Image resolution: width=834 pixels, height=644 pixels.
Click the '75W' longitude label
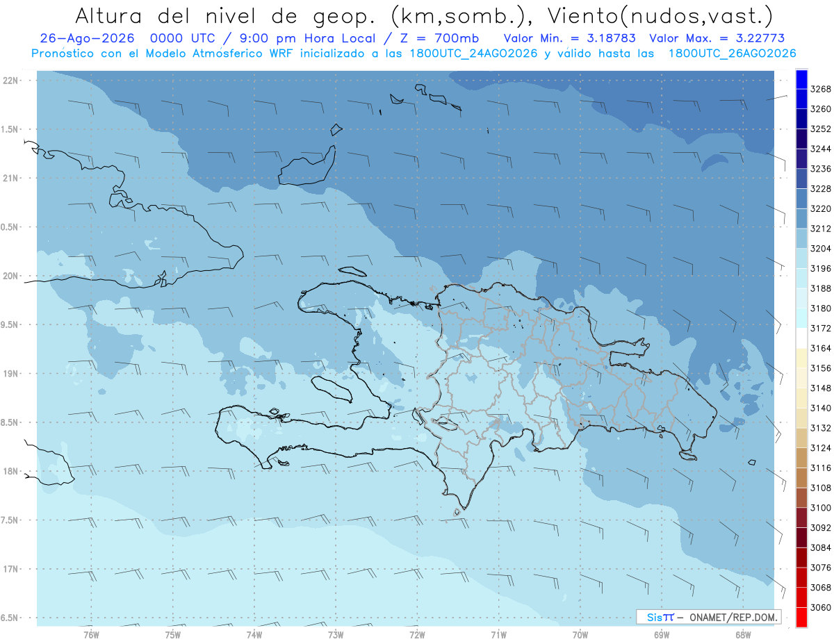point(172,634)
